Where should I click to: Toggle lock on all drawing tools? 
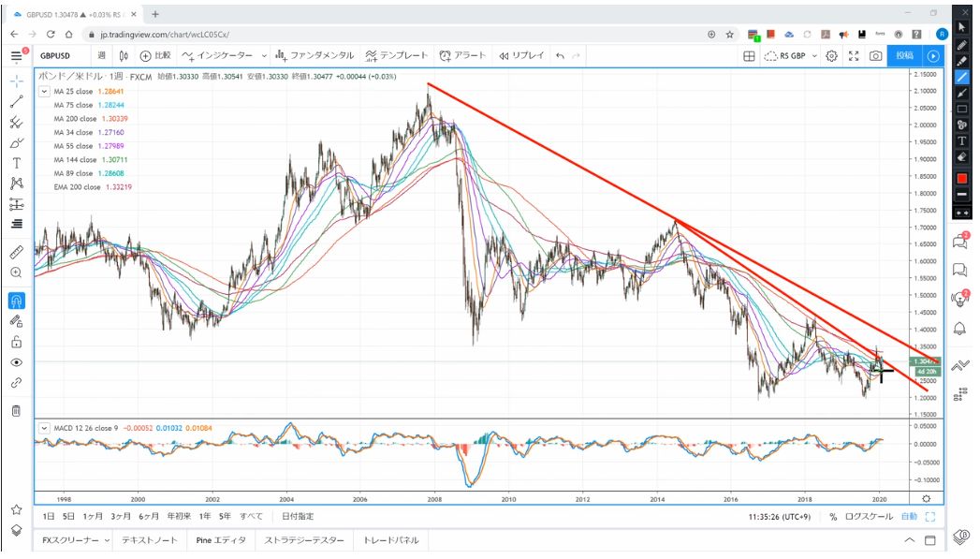[x=17, y=342]
